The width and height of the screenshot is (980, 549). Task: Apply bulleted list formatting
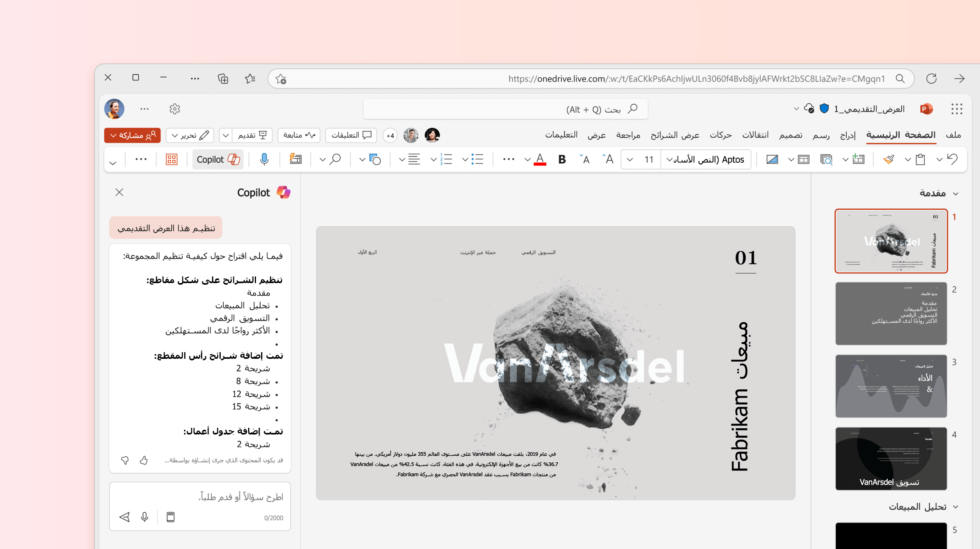[x=477, y=159]
